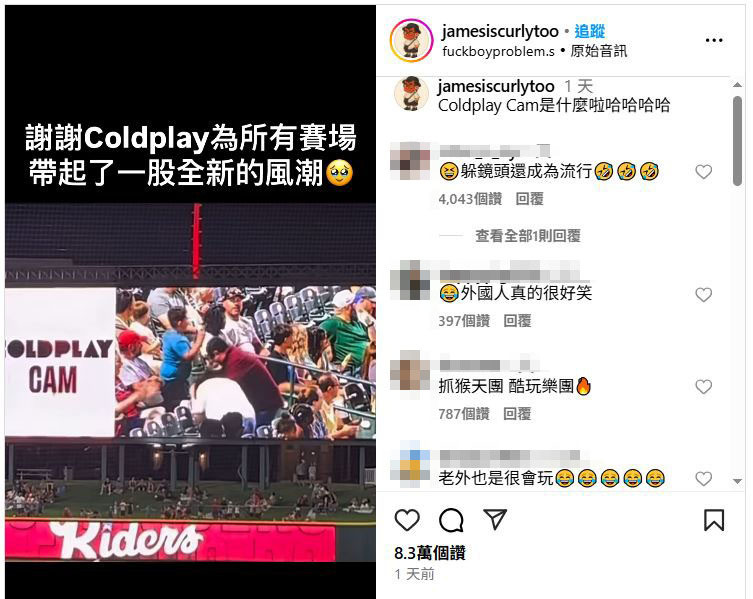This screenshot has width=753, height=599.
Task: Like the post with heart icon
Action: 407,520
